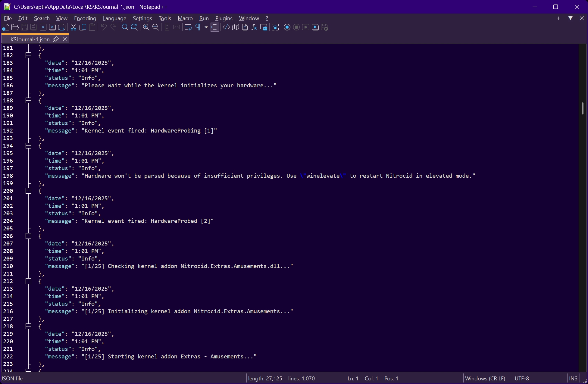Click the Cut scissors icon
588x384 pixels.
tap(73, 27)
